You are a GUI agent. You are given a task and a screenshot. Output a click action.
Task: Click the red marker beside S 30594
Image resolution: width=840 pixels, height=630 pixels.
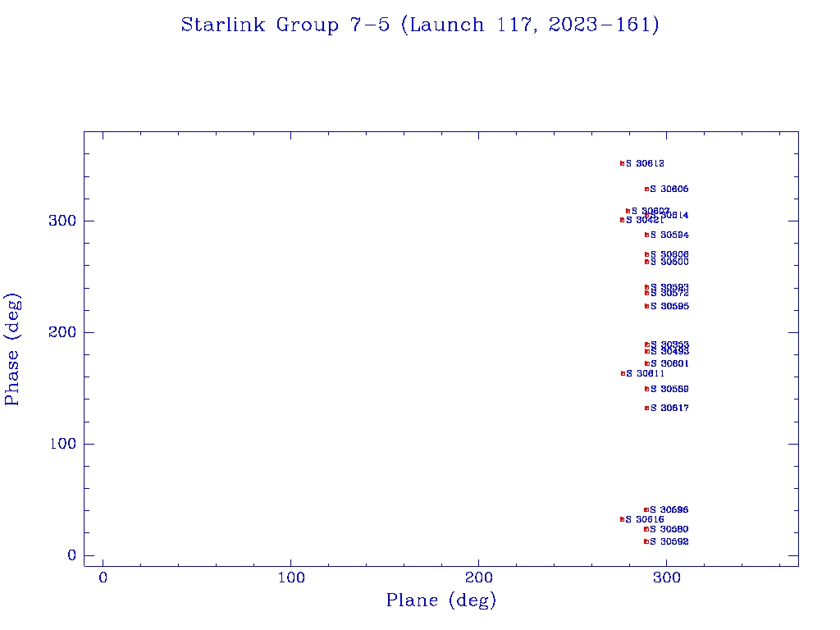[646, 235]
